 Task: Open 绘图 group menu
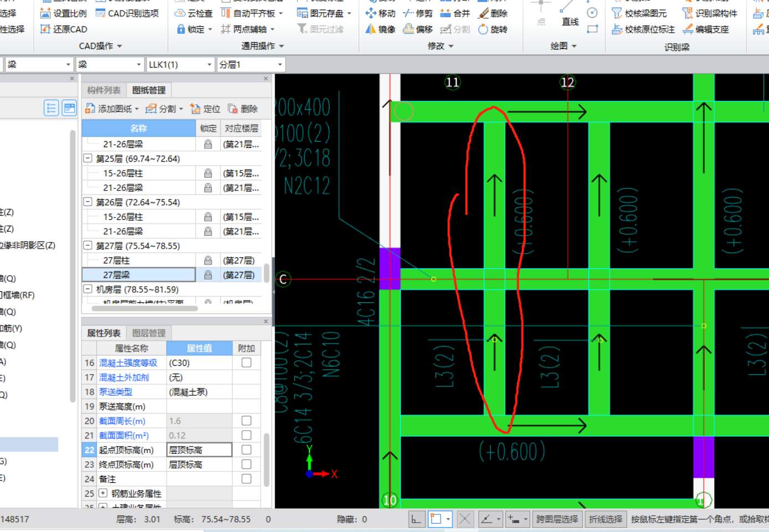point(564,46)
